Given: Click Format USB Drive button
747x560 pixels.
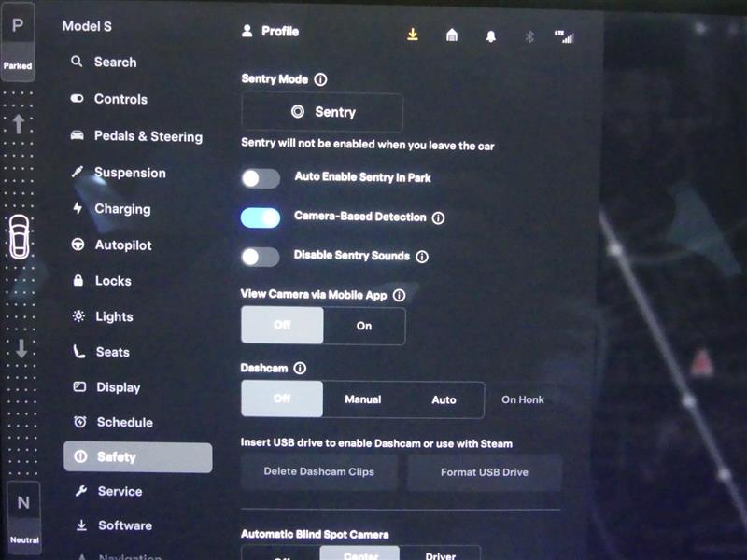Looking at the screenshot, I should (485, 472).
